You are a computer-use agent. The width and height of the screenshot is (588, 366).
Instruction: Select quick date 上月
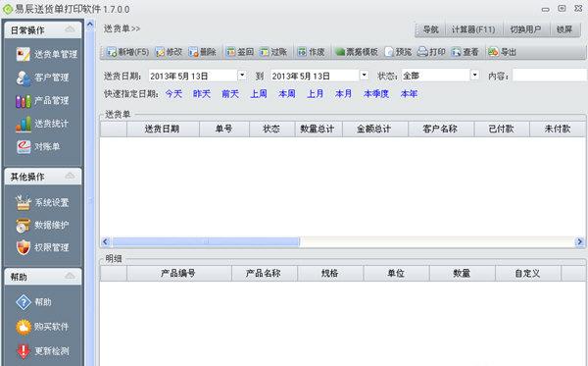tap(316, 94)
